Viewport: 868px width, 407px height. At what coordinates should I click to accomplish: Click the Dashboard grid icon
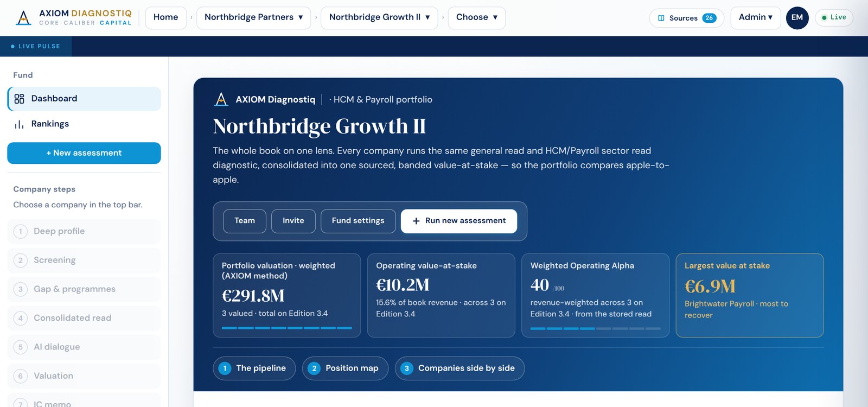[20, 99]
